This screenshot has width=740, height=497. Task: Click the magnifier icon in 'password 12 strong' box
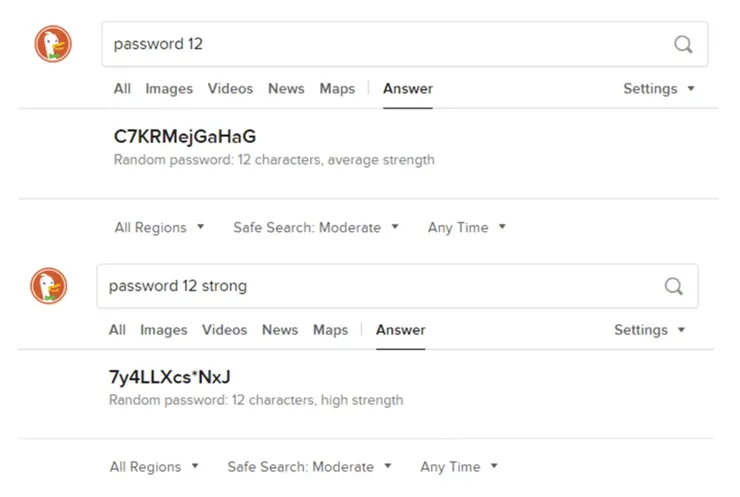pyautogui.click(x=673, y=286)
